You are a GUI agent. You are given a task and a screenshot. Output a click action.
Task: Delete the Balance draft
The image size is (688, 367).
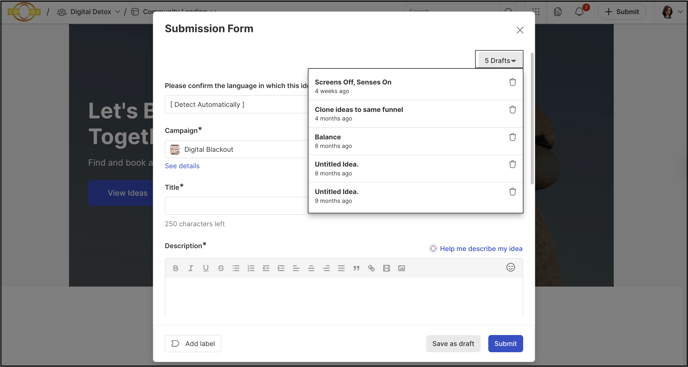512,137
